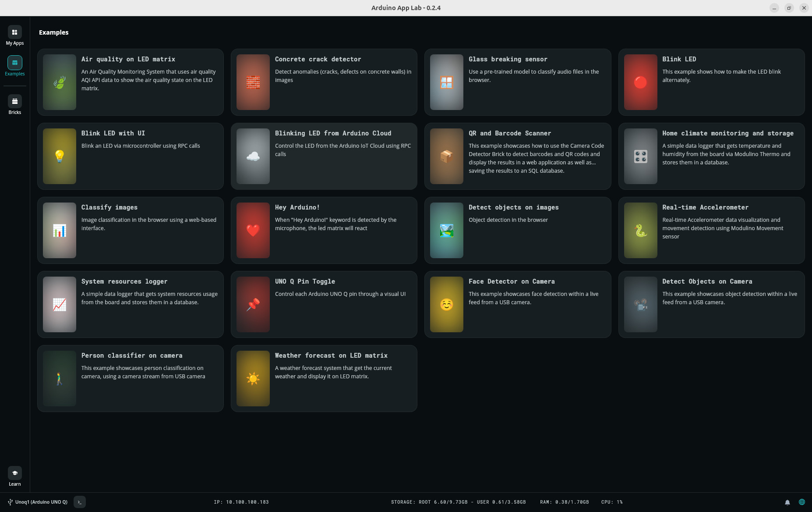The width and height of the screenshot is (812, 512).
Task: Click the CPU 1% readout
Action: tap(612, 502)
